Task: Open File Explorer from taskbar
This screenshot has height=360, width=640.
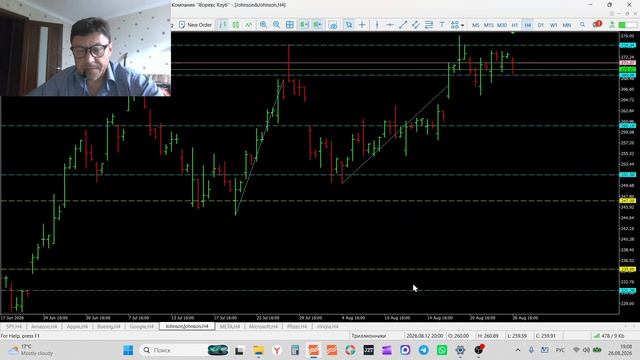Action: (258, 350)
